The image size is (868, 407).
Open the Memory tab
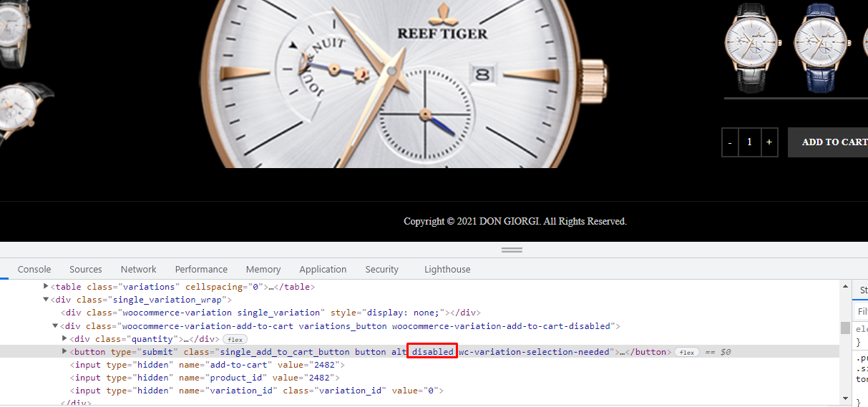[263, 270]
